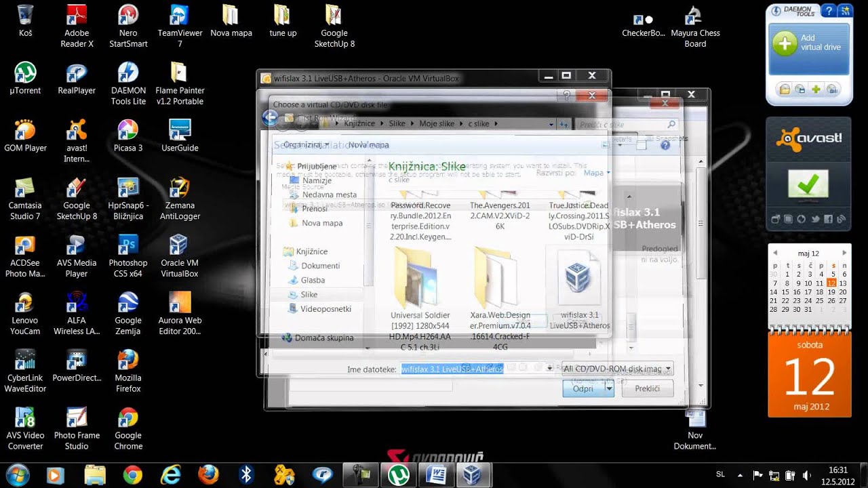
Task: Select the GOM Player desktop icon
Action: pyautogui.click(x=25, y=135)
